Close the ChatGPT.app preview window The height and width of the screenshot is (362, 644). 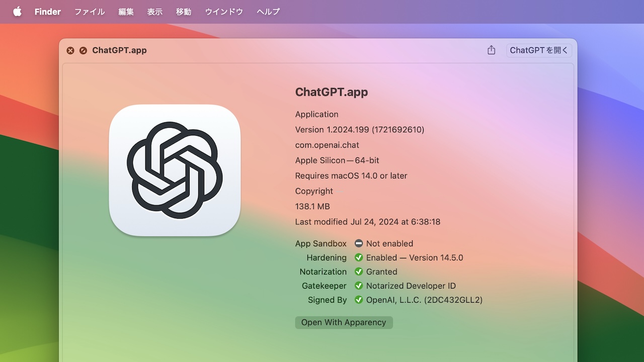coord(70,50)
